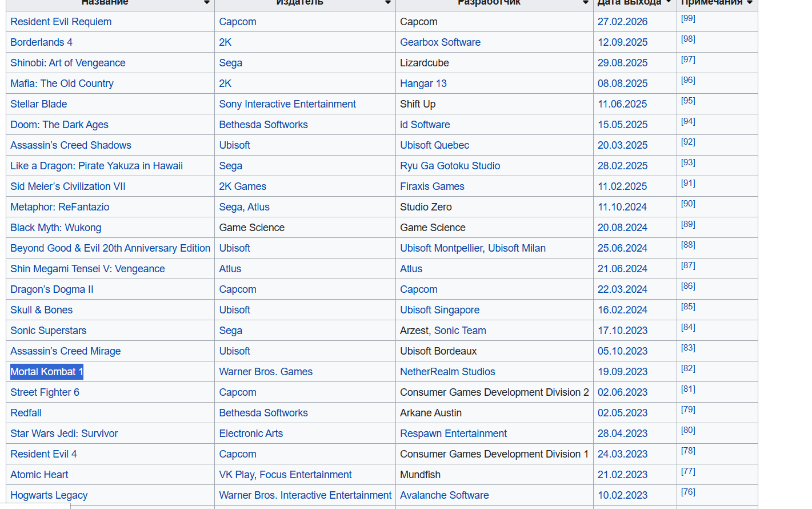Open the Mortal Kombat 1 link
Screen dimensions: 812x509
(x=47, y=372)
